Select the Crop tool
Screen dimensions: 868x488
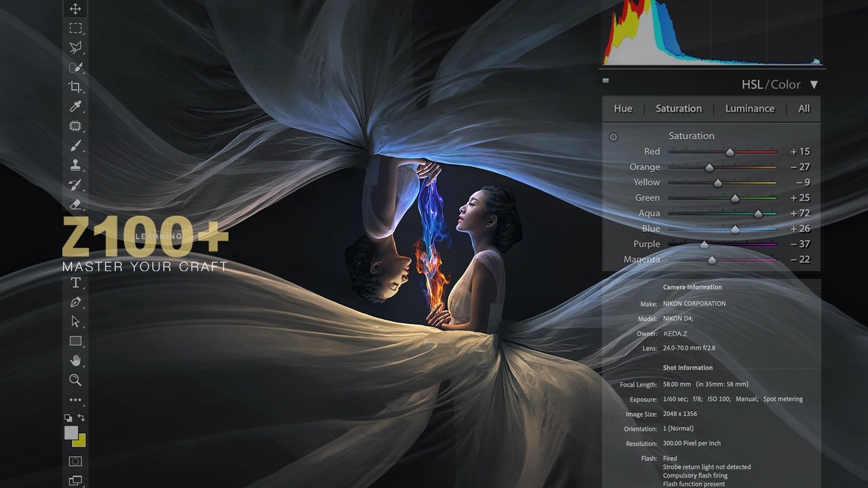point(75,87)
